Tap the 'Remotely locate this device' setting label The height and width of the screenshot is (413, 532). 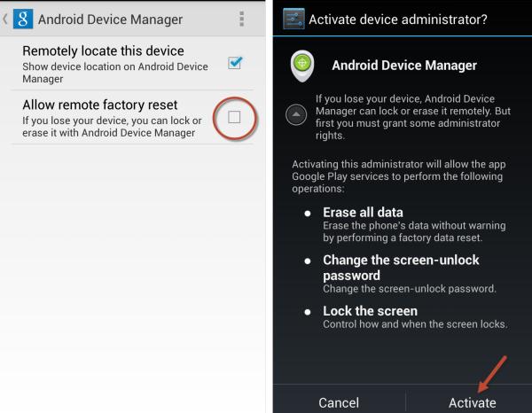pos(103,51)
